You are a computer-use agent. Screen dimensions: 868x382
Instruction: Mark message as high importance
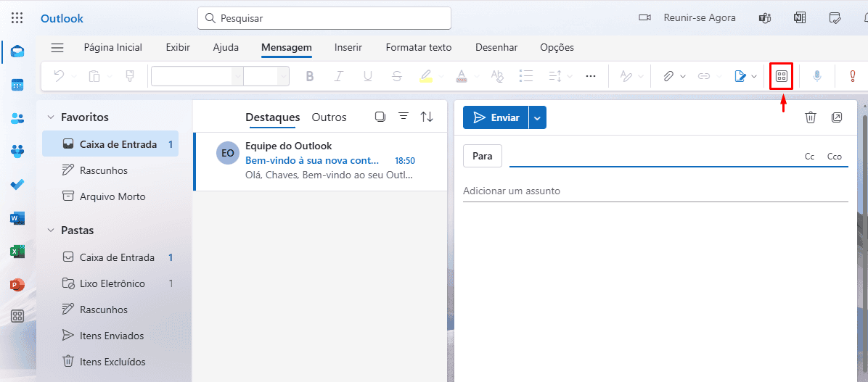coord(853,76)
